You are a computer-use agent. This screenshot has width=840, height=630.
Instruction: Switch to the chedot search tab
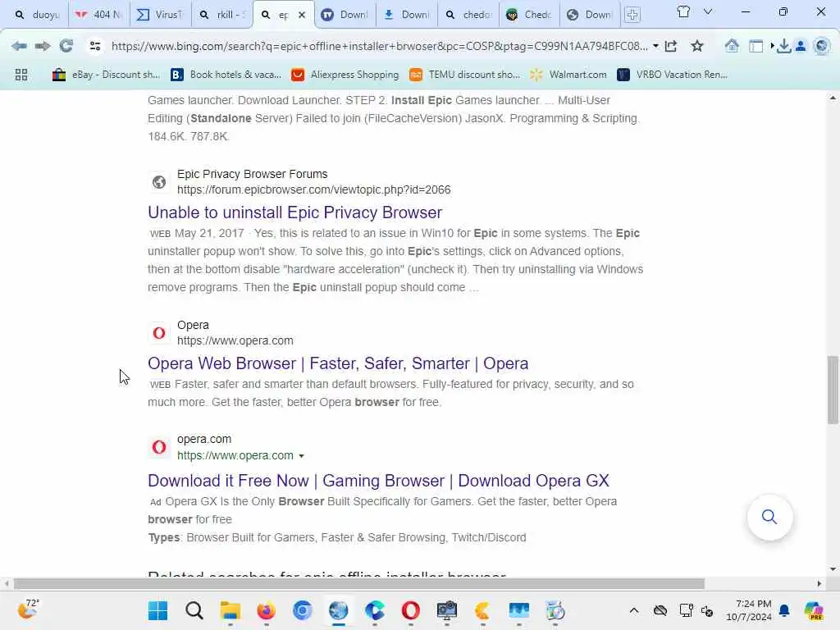pos(468,15)
